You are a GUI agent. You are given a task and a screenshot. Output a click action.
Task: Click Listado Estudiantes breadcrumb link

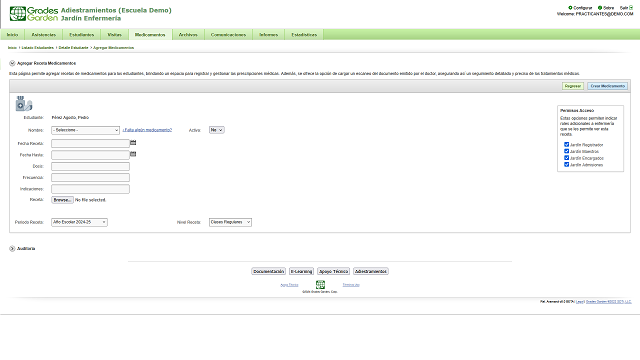38,48
